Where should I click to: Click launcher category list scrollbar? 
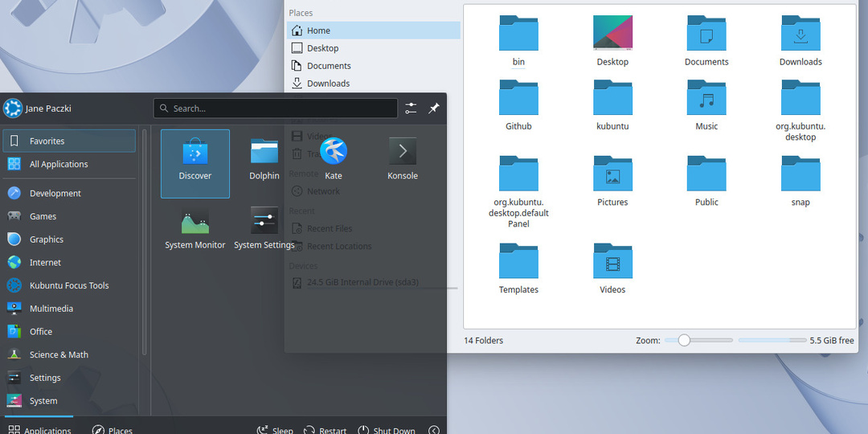pyautogui.click(x=145, y=243)
